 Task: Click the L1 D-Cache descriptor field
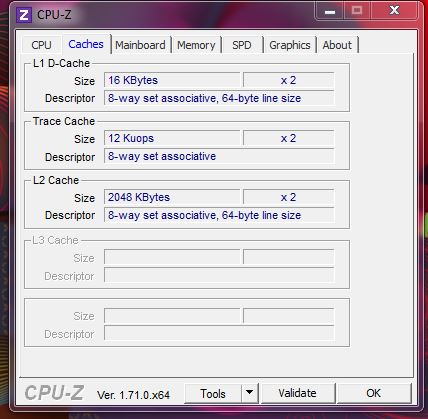[x=219, y=98]
